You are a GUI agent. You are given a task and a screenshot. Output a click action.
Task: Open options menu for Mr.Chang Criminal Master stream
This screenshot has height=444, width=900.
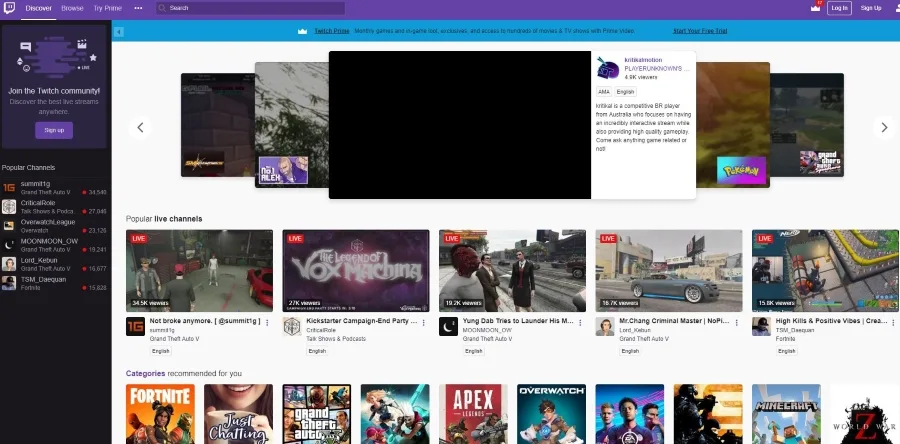(x=736, y=323)
